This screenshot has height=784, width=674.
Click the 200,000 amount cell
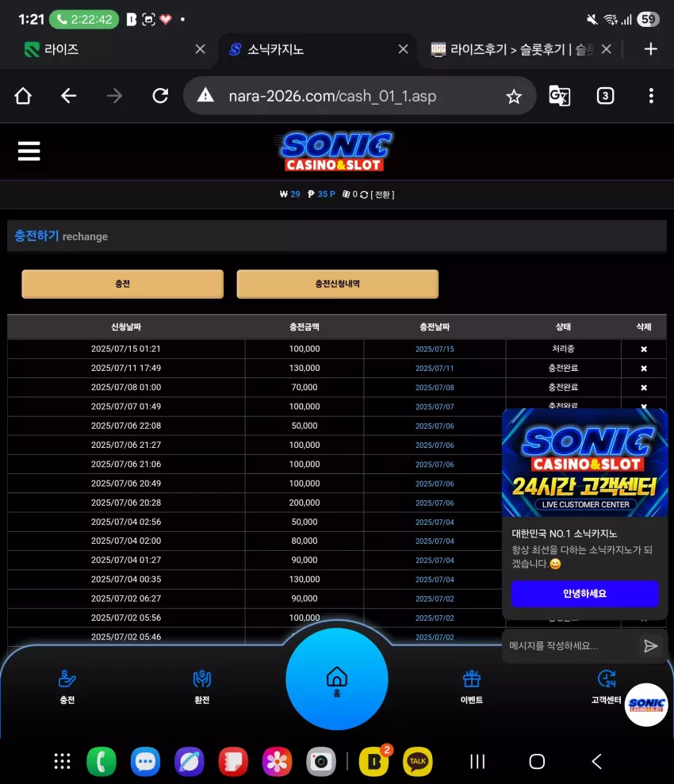(304, 503)
